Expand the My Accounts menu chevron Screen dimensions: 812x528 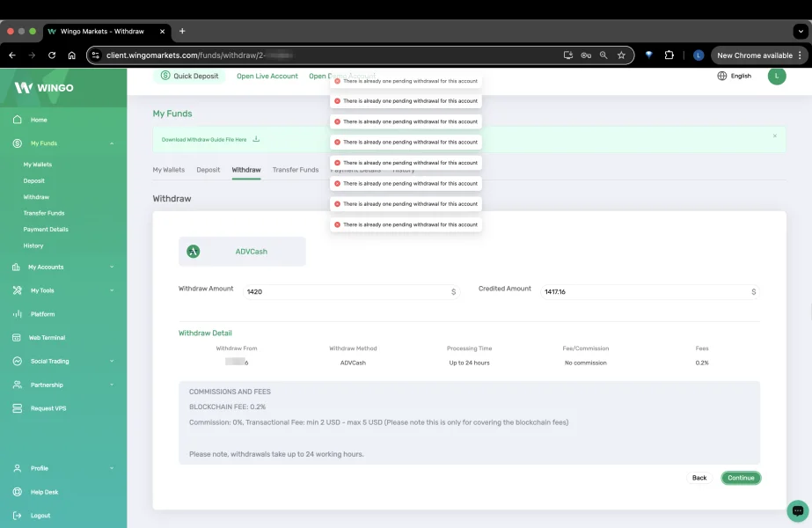[112, 267]
